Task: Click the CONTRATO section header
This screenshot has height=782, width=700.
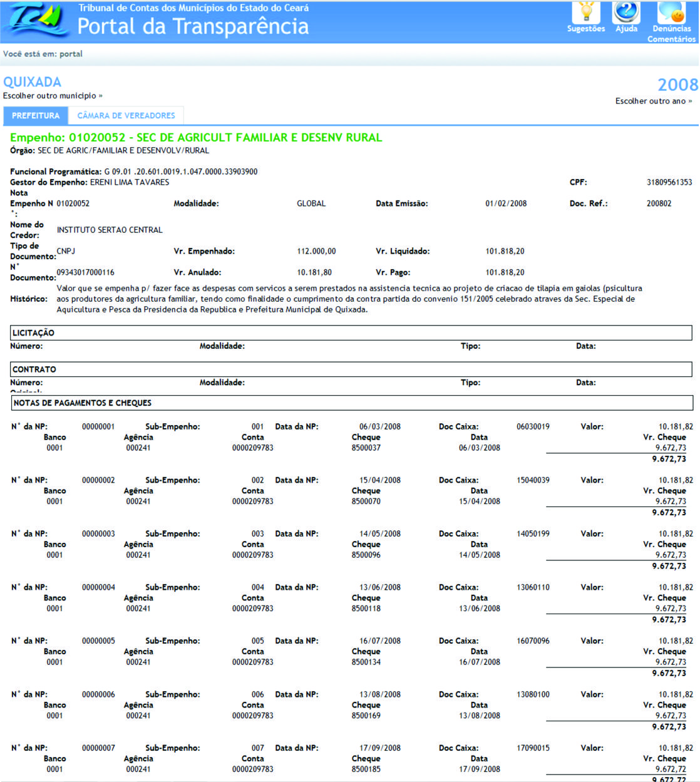Action: tap(34, 369)
